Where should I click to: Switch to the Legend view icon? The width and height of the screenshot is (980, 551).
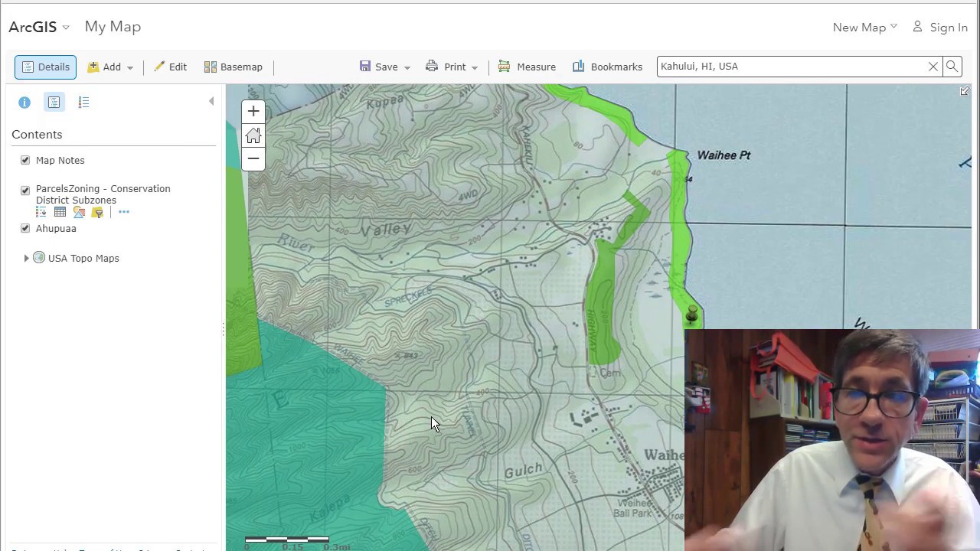point(83,102)
